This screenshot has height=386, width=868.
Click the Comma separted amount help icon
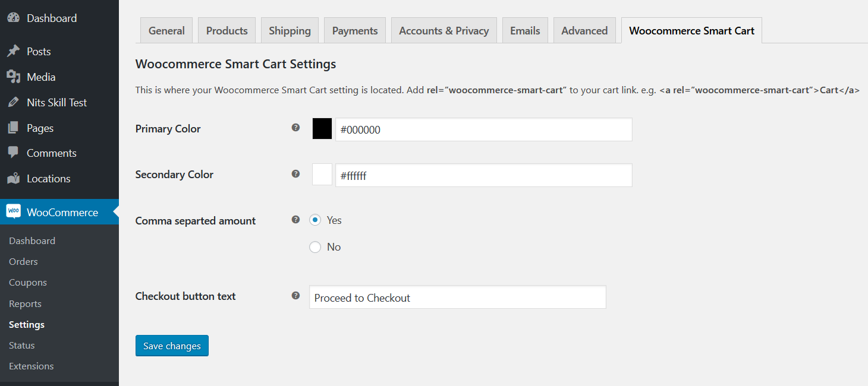[295, 220]
